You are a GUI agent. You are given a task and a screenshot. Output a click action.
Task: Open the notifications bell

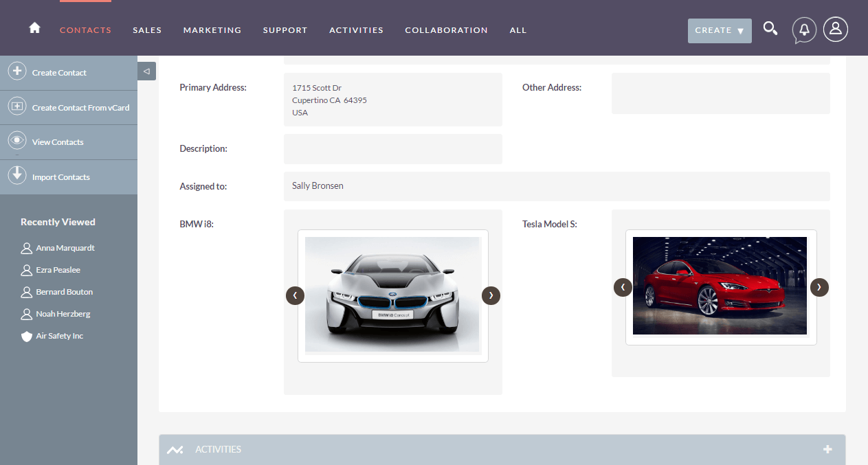[x=804, y=30]
